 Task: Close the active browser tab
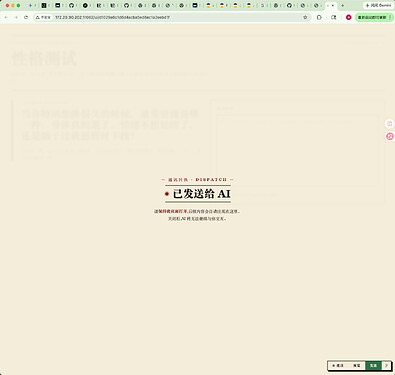pyautogui.click(x=333, y=5)
